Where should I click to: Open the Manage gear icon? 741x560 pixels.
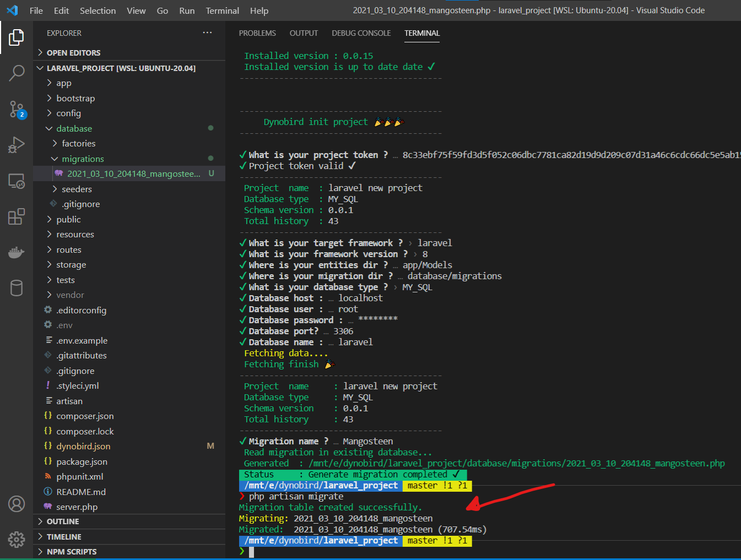[x=17, y=539]
